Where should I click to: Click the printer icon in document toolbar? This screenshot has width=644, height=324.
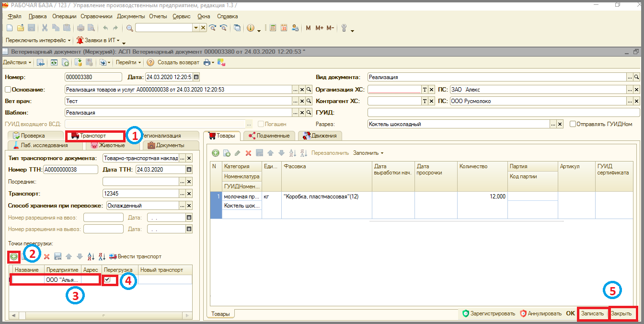207,62
